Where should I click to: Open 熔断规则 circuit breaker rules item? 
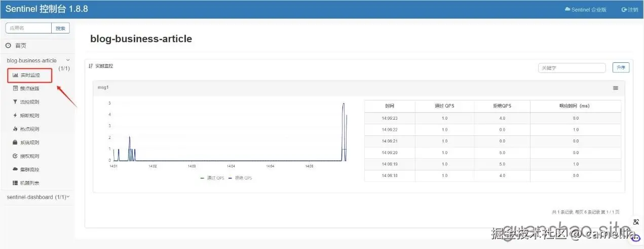(x=26, y=116)
